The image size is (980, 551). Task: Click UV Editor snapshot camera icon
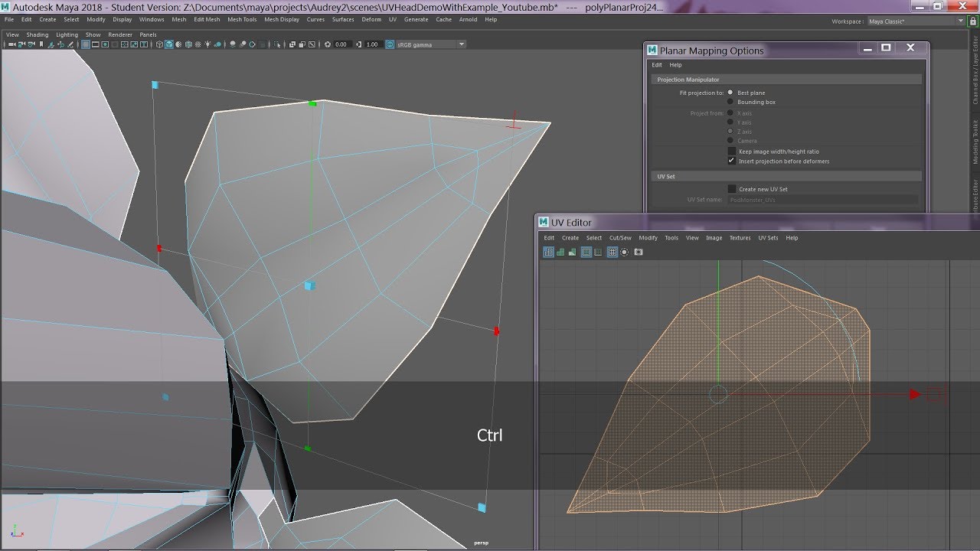click(x=639, y=252)
